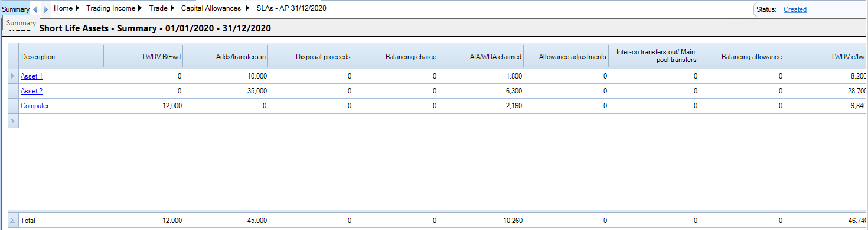This screenshot has width=868, height=230.
Task: Expand the arrow after Trading Income
Action: click(x=140, y=9)
